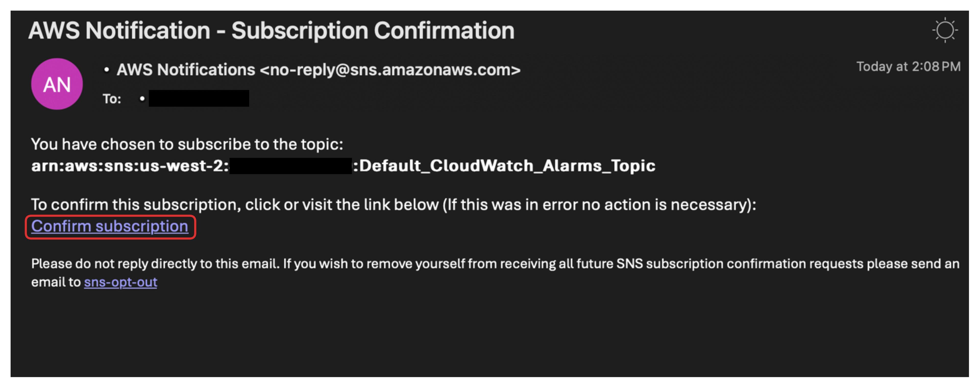Click the purple AN sender avatar
The width and height of the screenshot is (980, 388).
pyautogui.click(x=57, y=84)
